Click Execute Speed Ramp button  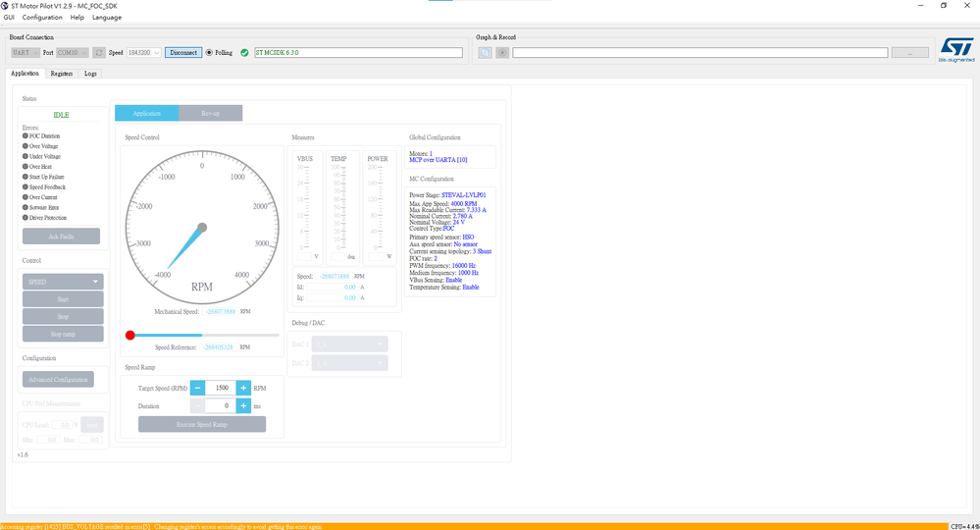pos(202,424)
